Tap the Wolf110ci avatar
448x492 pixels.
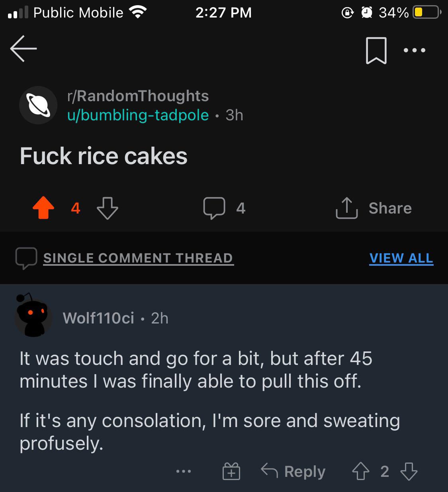[x=33, y=317]
